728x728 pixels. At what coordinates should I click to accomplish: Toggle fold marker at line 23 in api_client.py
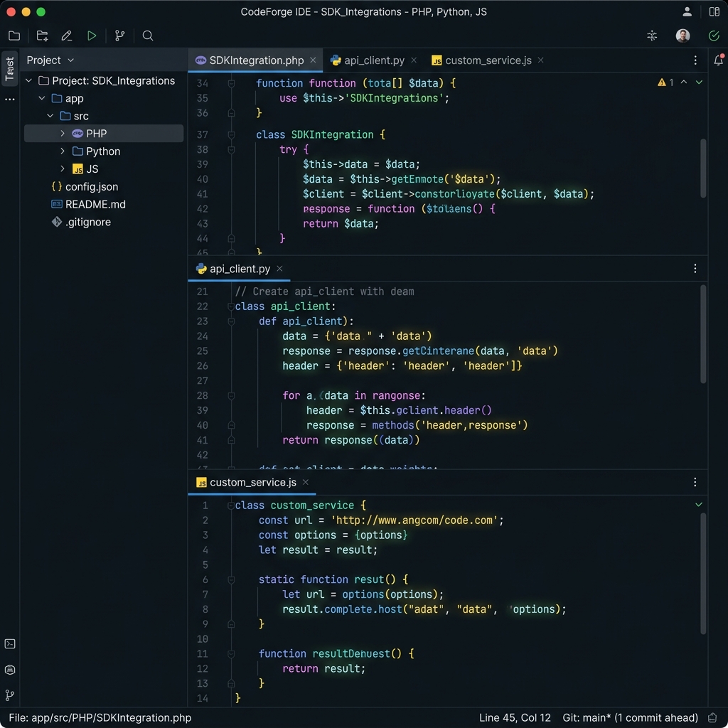(x=231, y=321)
